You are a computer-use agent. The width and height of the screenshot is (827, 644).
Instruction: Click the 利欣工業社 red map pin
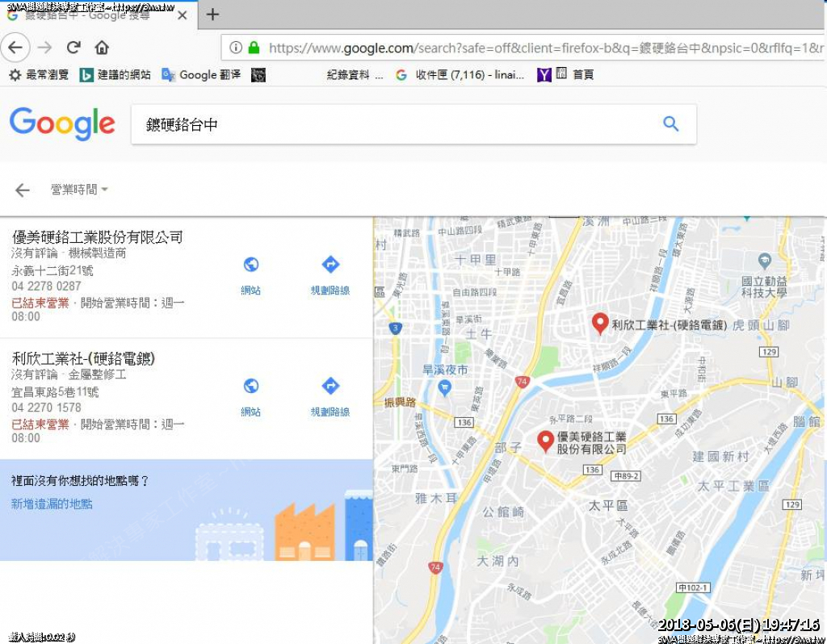coord(599,324)
